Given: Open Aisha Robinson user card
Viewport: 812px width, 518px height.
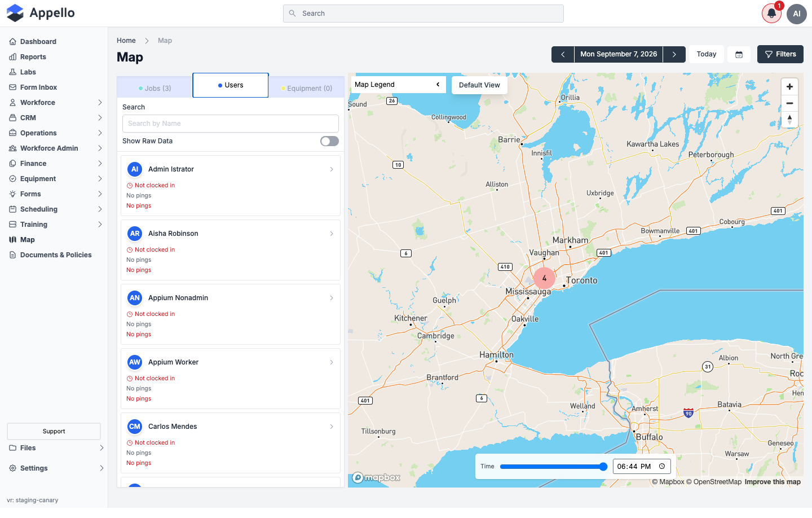Looking at the screenshot, I should (231, 250).
